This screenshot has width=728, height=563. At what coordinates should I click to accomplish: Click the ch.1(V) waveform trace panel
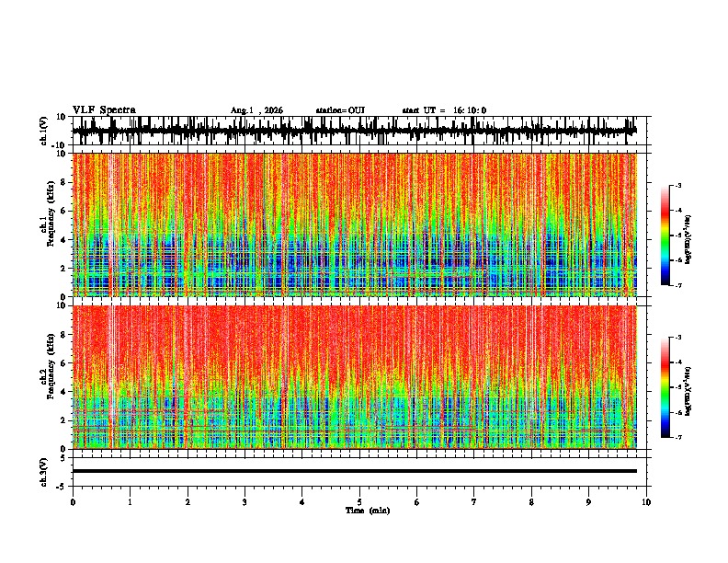click(x=358, y=131)
